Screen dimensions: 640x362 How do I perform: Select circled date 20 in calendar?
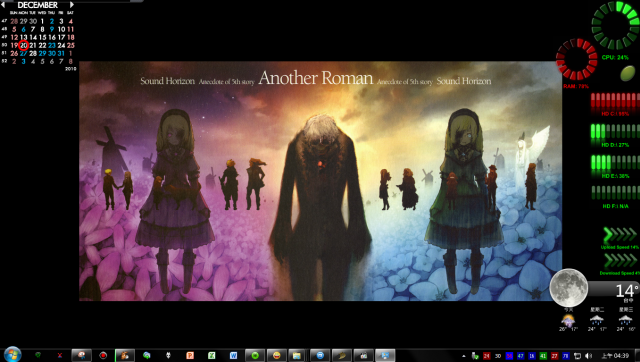point(24,45)
